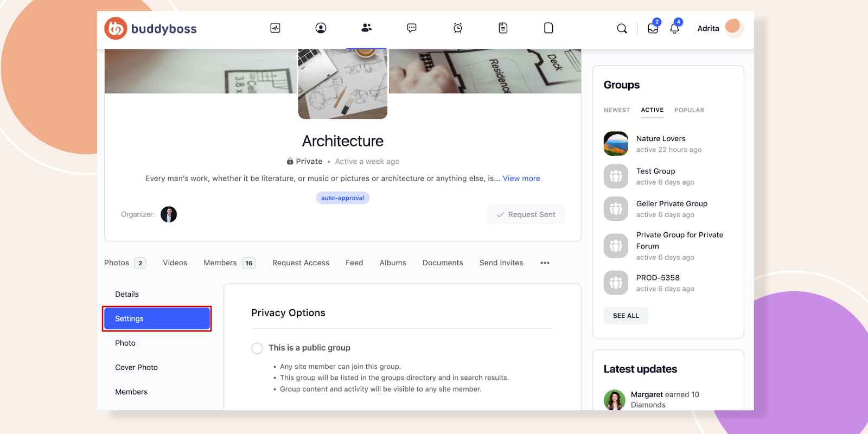
Task: Select 'This is a public group' radio button
Action: (257, 348)
